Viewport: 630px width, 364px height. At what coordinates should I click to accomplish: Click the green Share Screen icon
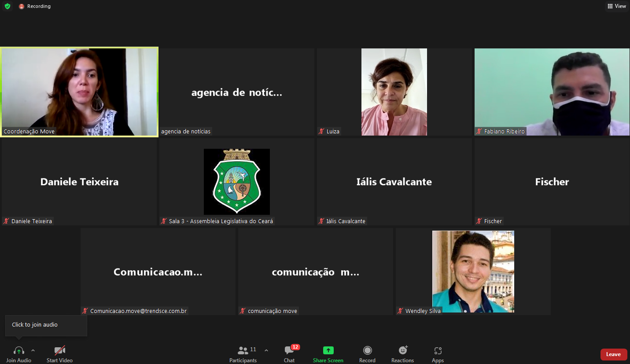click(328, 350)
